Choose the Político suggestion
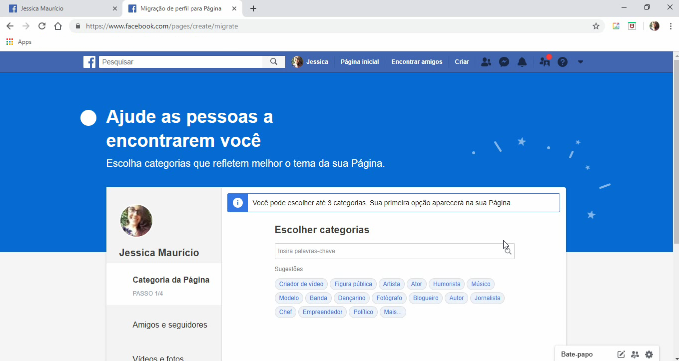The image size is (679, 361). pos(363,312)
